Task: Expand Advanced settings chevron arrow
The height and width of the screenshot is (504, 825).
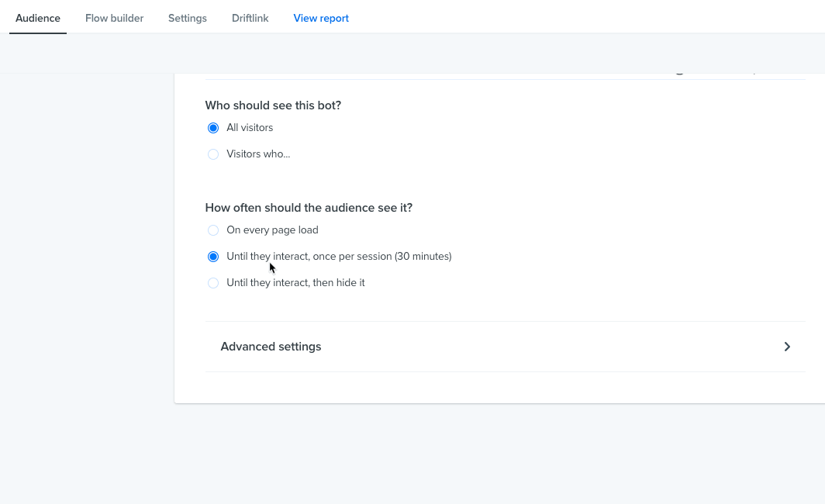Action: [x=787, y=347]
